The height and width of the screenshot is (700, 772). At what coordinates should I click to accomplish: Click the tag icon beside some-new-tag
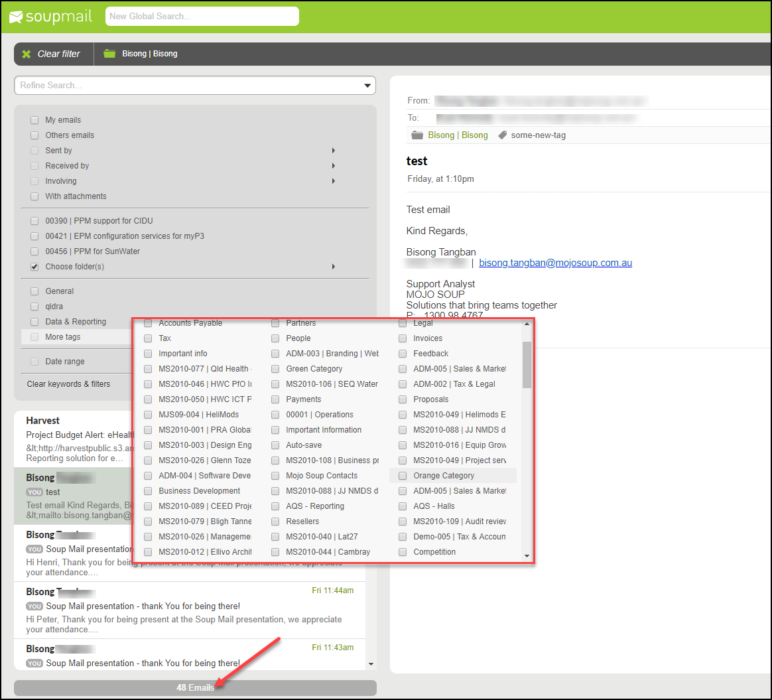503,135
